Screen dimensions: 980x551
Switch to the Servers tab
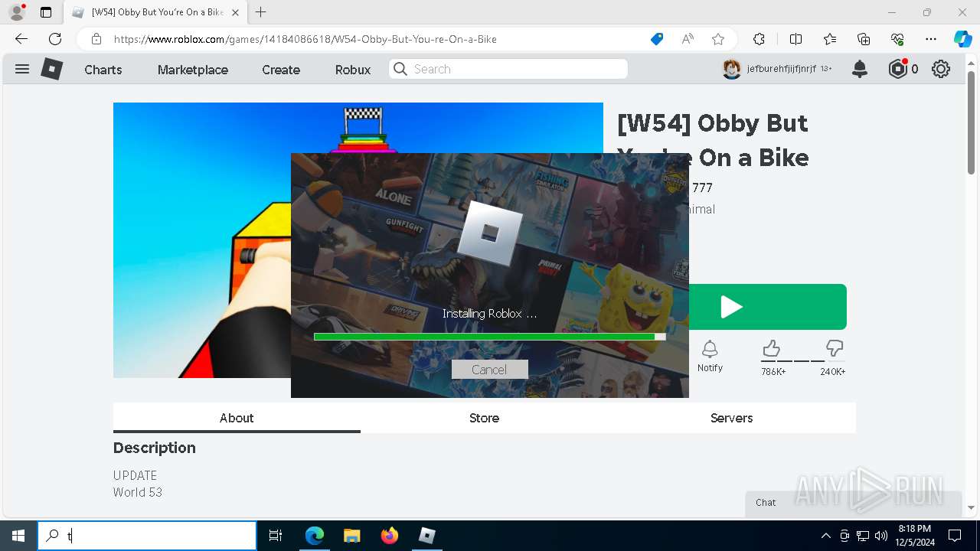pyautogui.click(x=732, y=418)
